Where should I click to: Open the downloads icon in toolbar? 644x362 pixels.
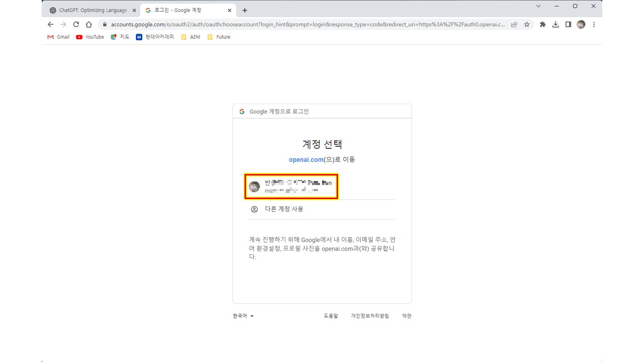[x=555, y=24]
